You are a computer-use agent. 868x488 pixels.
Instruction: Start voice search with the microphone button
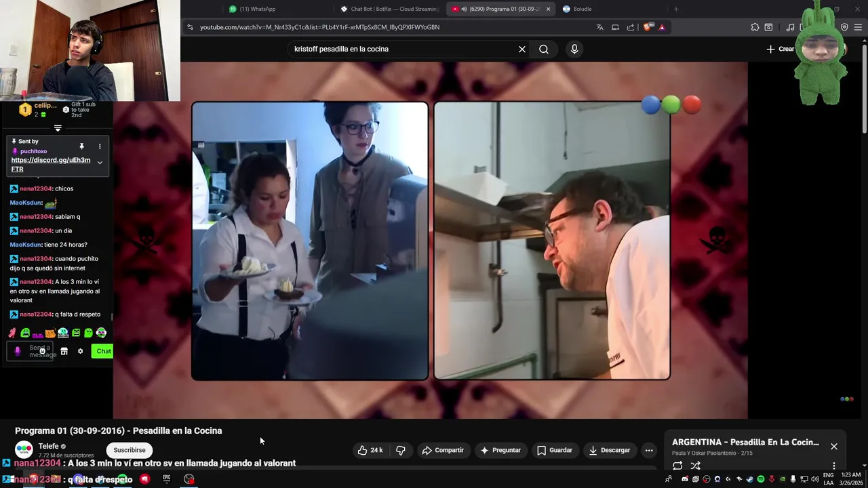[x=574, y=49]
